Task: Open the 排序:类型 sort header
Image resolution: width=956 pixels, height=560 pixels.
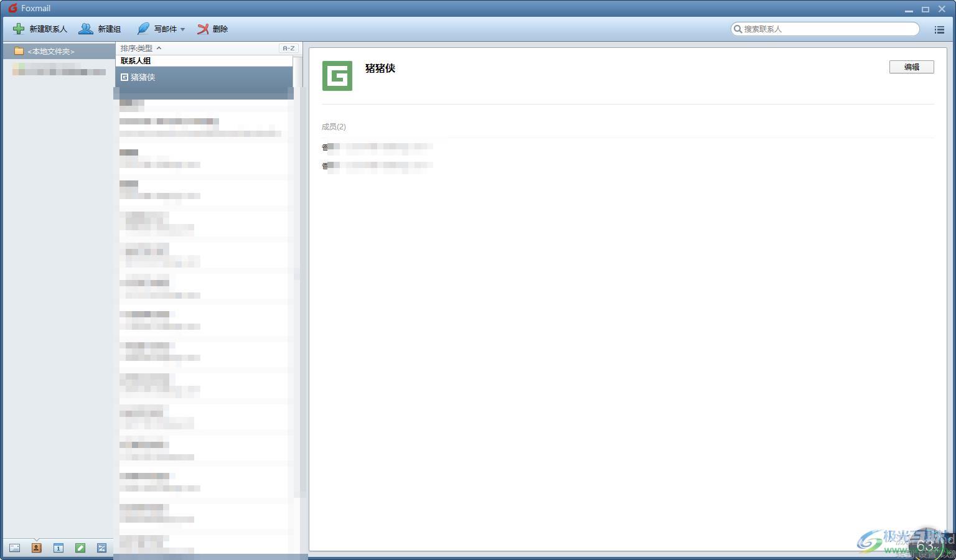Action: (x=141, y=48)
